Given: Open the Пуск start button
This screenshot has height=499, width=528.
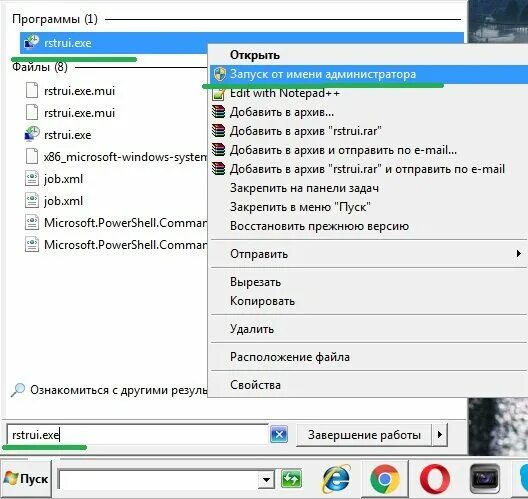Looking at the screenshot, I should point(26,479).
